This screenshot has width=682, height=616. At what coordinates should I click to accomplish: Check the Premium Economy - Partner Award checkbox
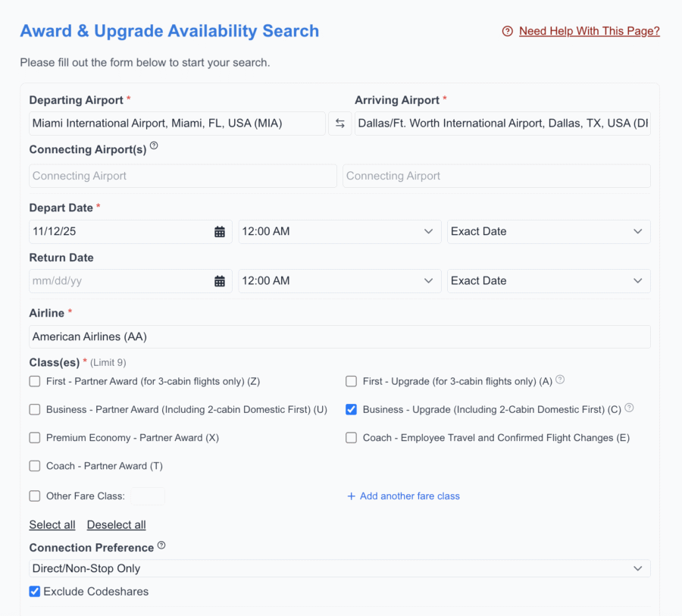click(34, 437)
